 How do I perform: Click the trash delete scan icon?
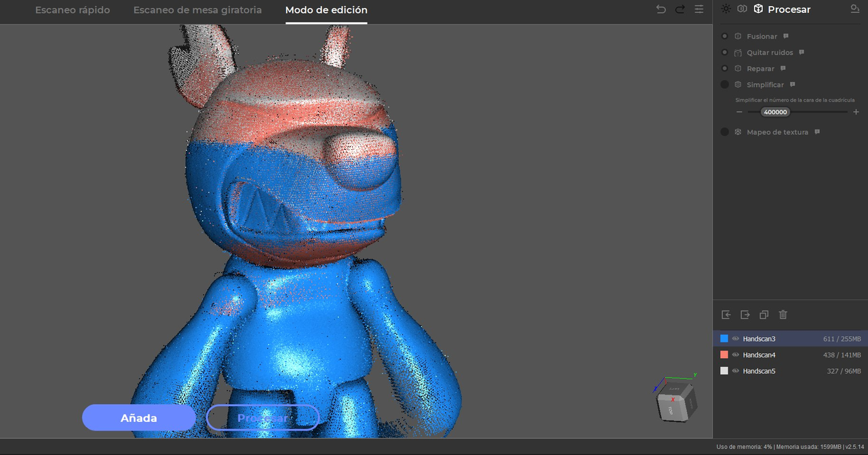[x=783, y=315]
